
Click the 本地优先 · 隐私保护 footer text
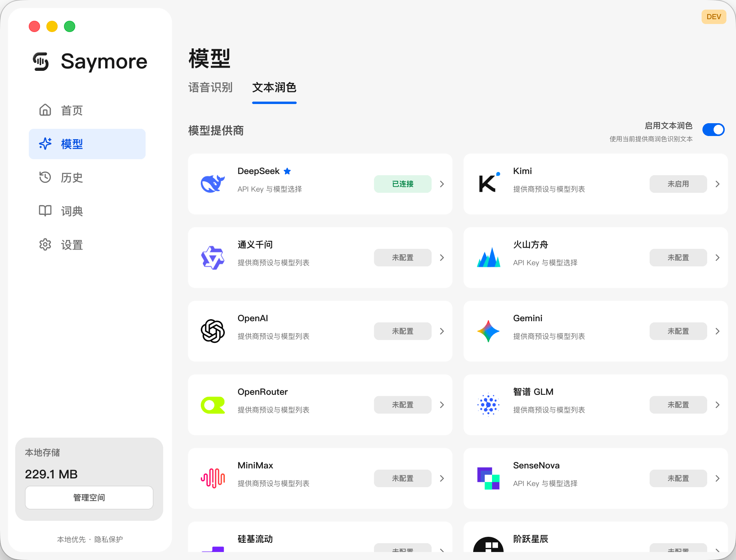pos(90,540)
